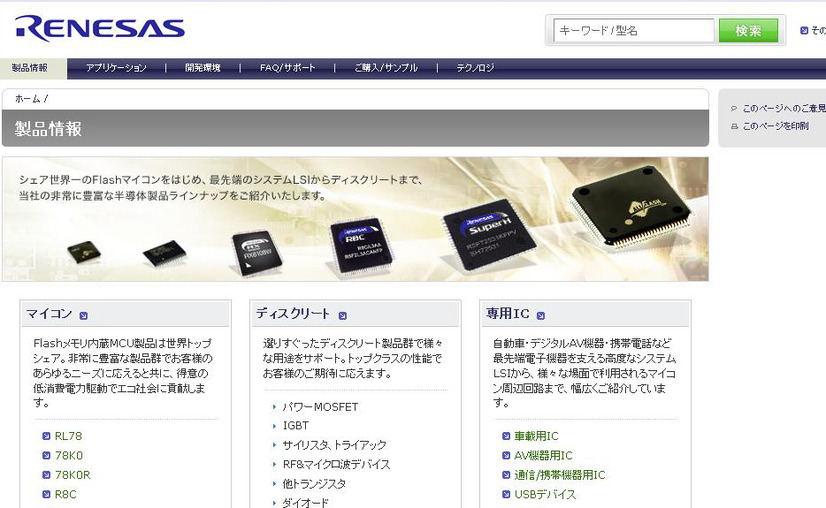This screenshot has width=826, height=508.
Task: Open the R8C link
Action: click(x=66, y=494)
